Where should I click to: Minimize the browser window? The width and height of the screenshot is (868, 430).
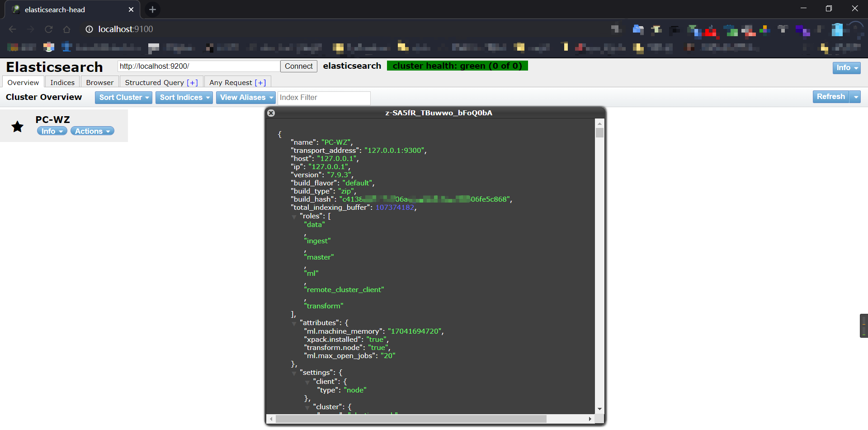803,9
